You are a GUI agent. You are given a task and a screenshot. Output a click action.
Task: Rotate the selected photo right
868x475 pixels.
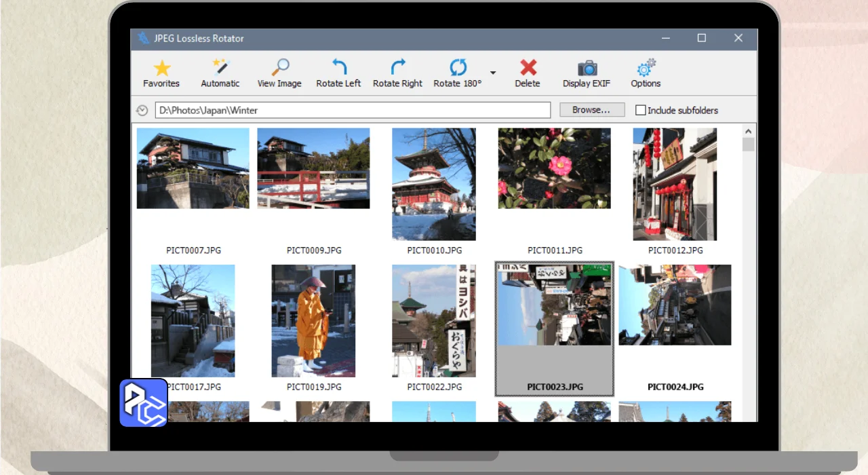(397, 73)
